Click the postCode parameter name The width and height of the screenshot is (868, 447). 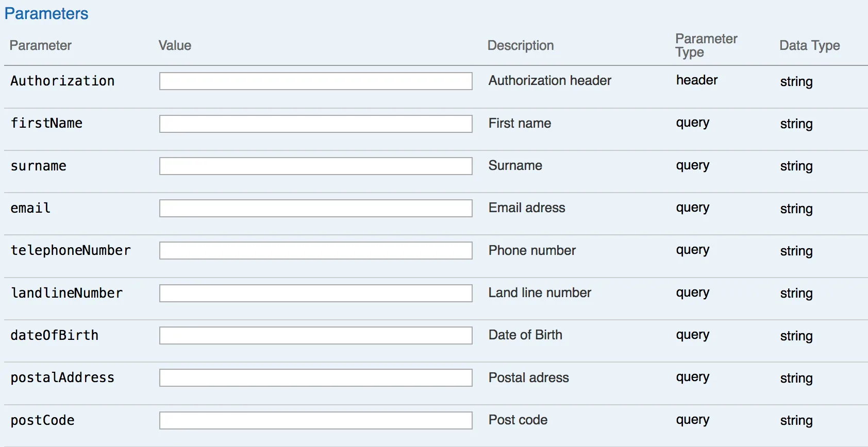click(42, 420)
